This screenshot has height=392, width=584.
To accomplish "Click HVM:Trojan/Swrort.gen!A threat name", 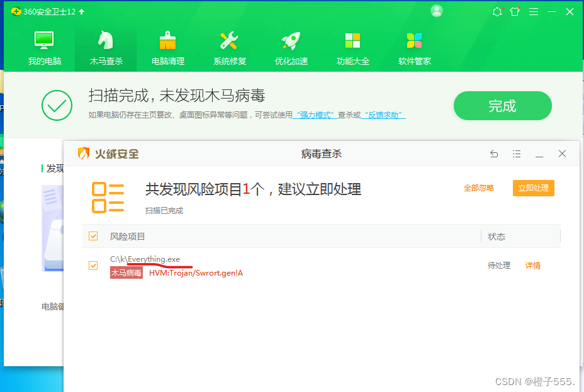I will (x=196, y=273).
